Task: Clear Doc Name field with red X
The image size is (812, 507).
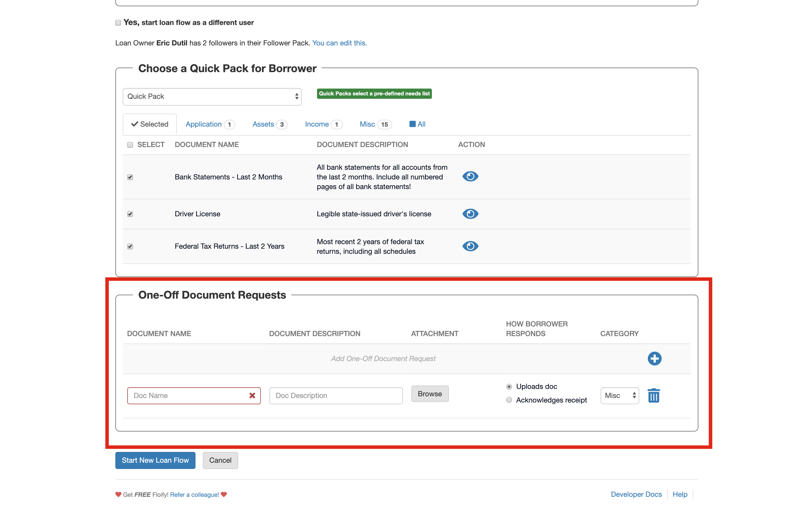Action: (x=252, y=396)
